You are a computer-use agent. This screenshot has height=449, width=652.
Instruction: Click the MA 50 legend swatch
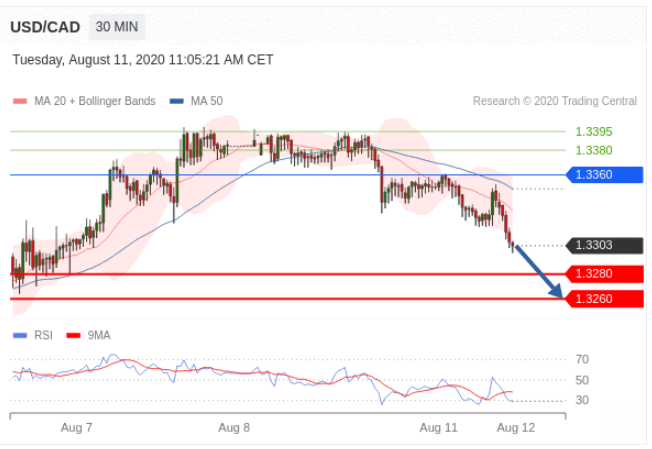(x=177, y=101)
